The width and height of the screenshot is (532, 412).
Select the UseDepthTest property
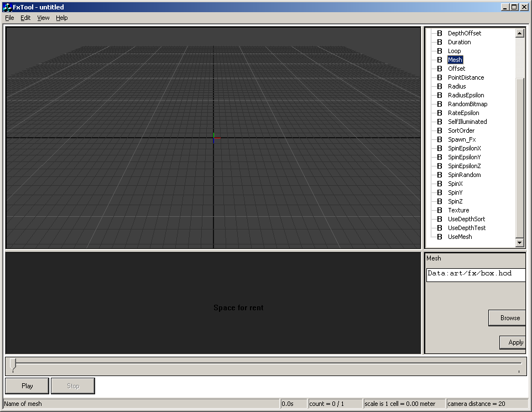tap(466, 228)
